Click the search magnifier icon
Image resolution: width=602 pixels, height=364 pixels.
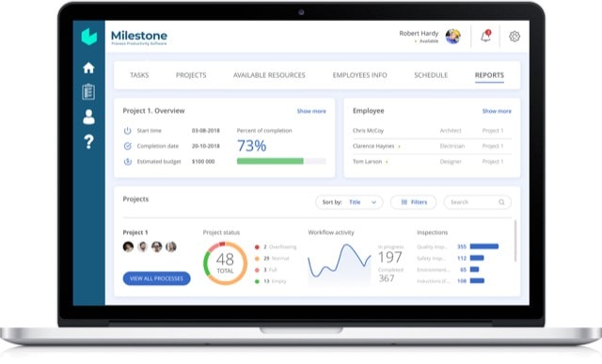click(x=501, y=202)
